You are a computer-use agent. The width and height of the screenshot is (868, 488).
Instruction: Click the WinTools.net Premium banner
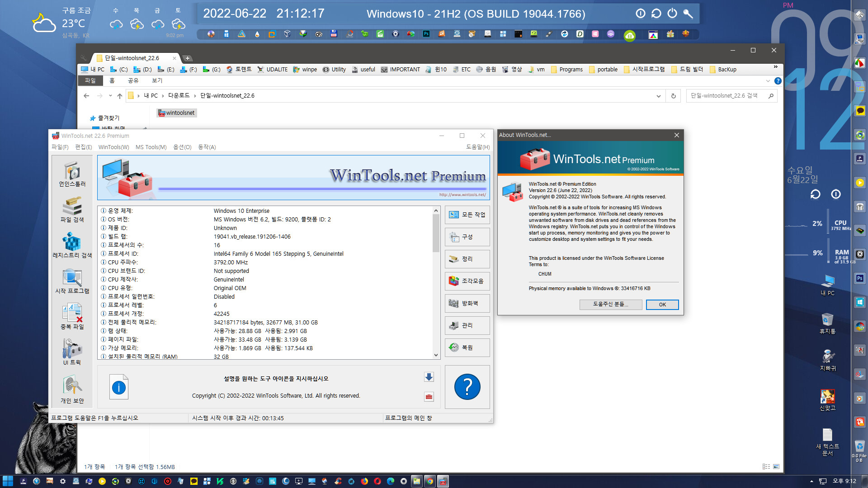(x=293, y=178)
